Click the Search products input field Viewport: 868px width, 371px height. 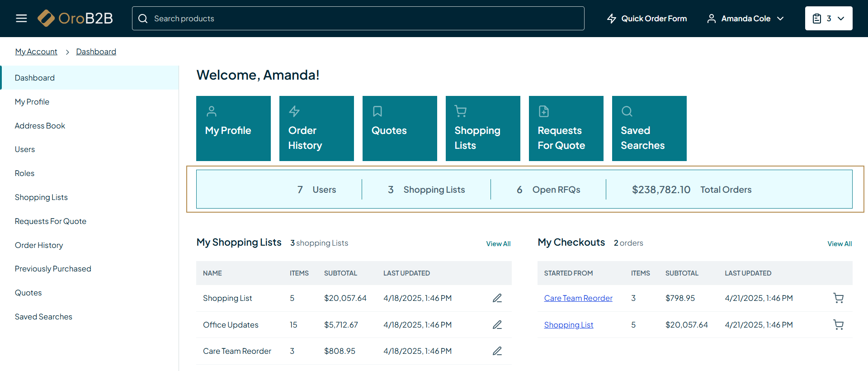(358, 19)
